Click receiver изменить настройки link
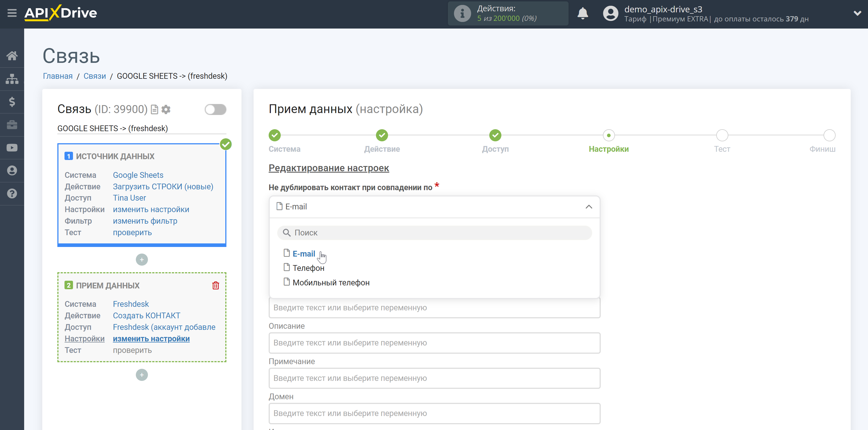This screenshot has height=430, width=868. (x=151, y=339)
